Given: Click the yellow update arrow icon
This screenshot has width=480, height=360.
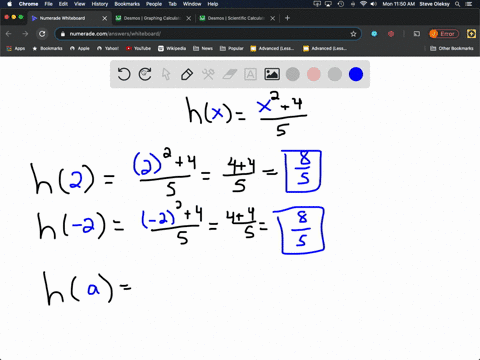Looking at the screenshot, I should (471, 34).
